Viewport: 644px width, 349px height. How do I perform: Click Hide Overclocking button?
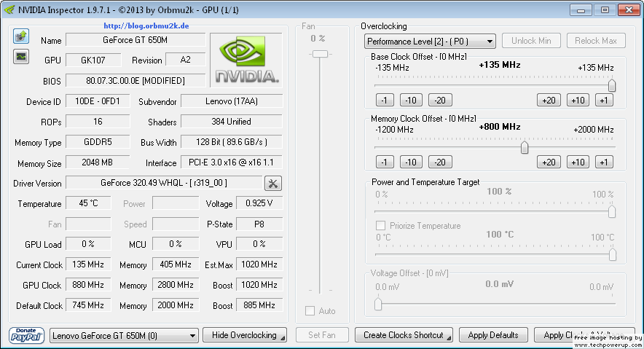[x=245, y=335]
